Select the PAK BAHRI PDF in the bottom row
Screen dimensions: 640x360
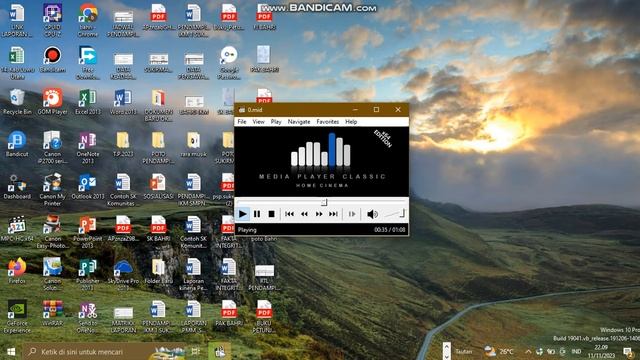point(229,313)
